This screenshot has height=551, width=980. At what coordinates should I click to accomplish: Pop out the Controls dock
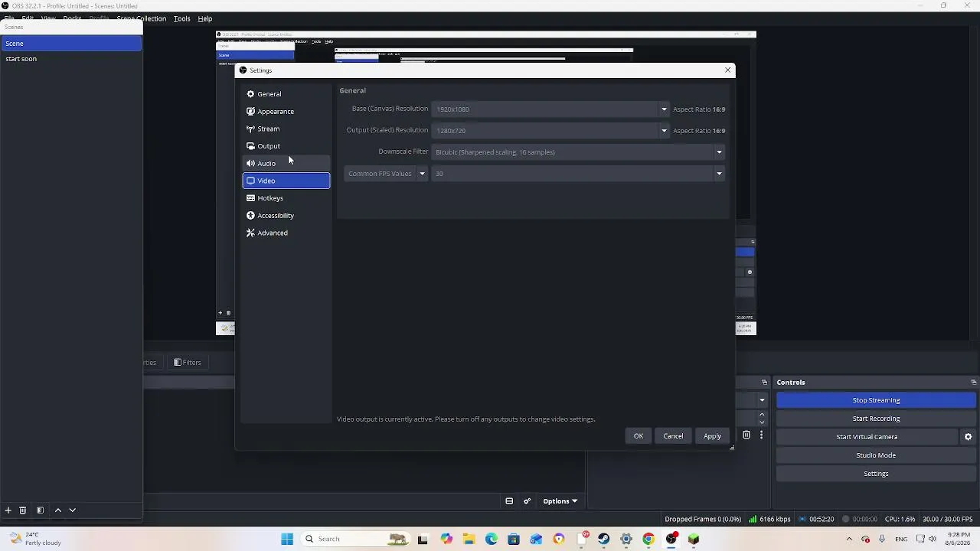pos(973,383)
